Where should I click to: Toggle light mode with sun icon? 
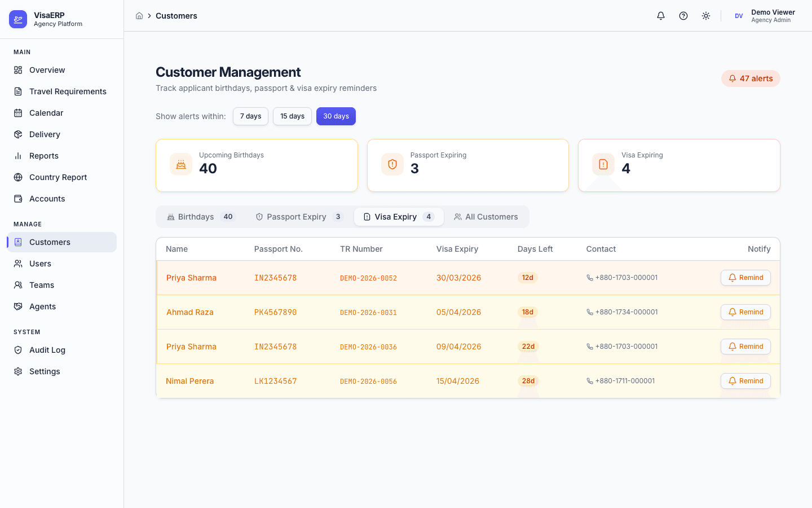705,16
